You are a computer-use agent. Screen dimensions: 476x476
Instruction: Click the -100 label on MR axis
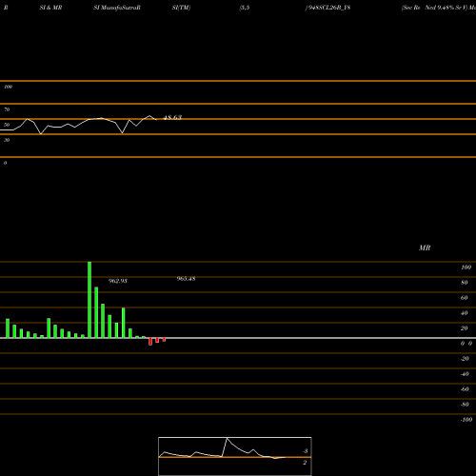(466, 420)
